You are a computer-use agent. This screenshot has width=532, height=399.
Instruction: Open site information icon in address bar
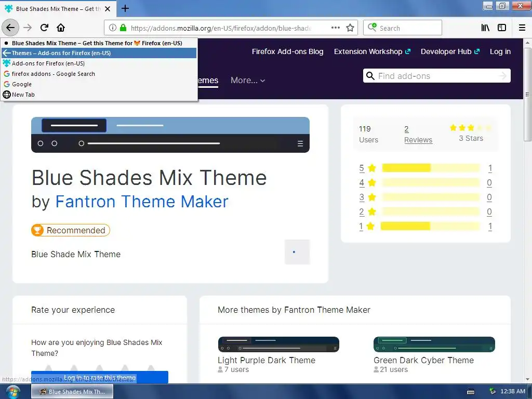pyautogui.click(x=113, y=28)
